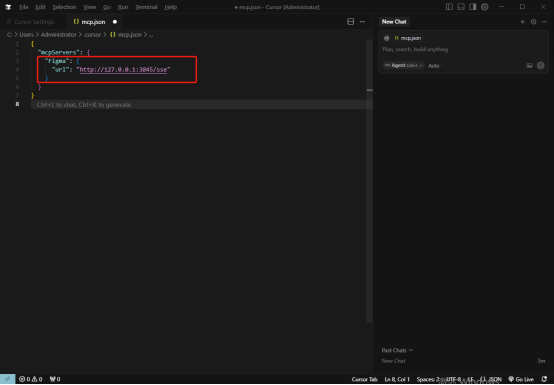Click the unsaved dot on mcp.json tab

click(x=115, y=22)
